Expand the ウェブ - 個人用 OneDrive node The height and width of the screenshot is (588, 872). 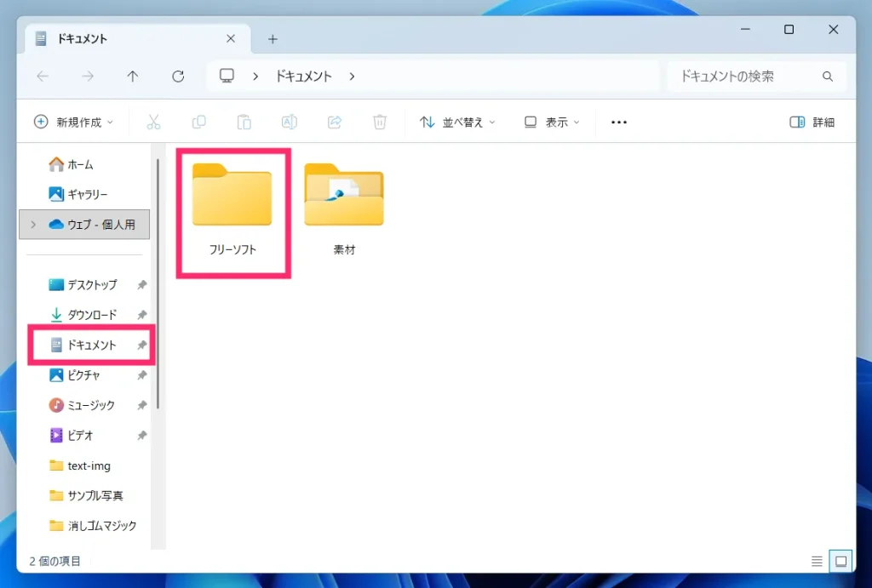(33, 225)
